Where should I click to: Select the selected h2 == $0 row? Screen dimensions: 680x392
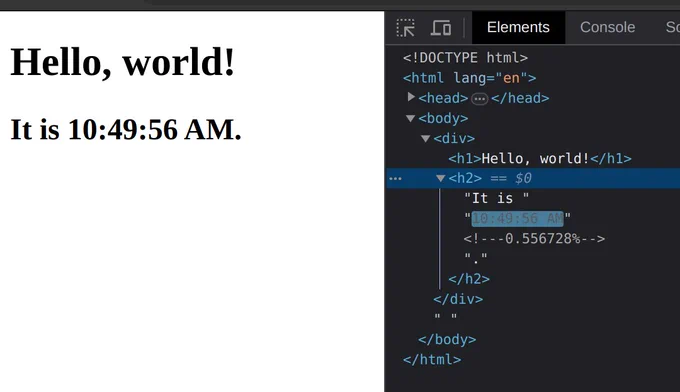coord(533,178)
